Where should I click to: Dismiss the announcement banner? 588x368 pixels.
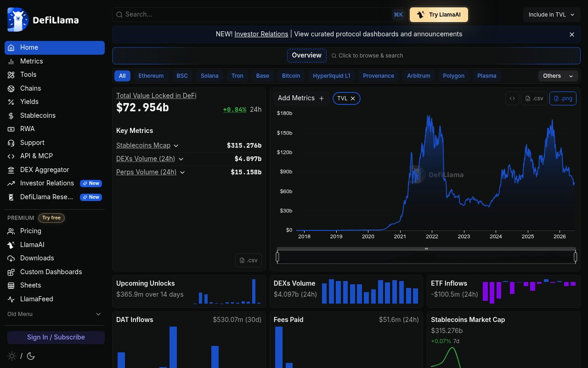coord(572,34)
